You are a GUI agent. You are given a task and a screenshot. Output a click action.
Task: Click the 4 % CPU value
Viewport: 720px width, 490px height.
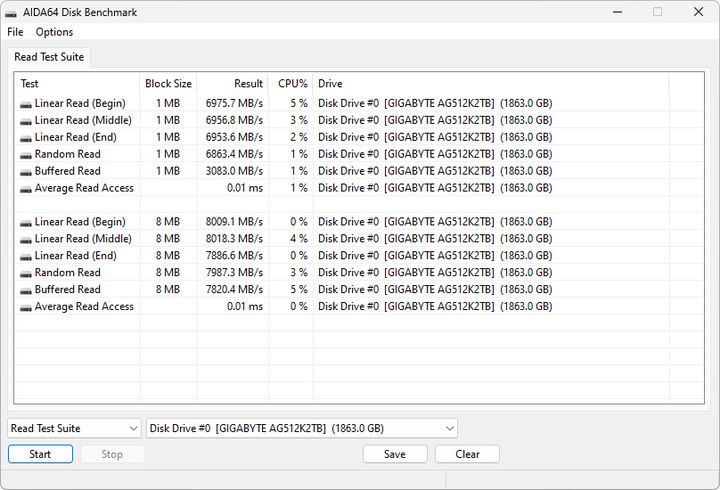(x=298, y=239)
